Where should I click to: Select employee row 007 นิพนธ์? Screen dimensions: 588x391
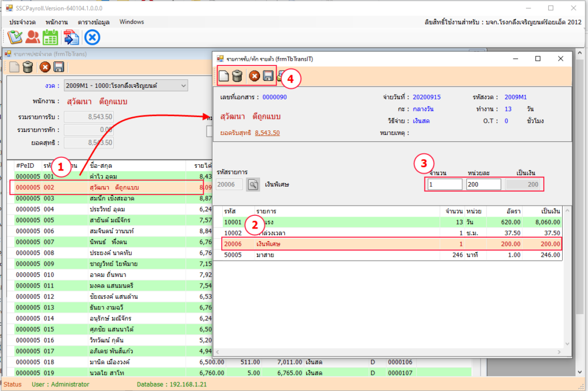[x=113, y=242]
